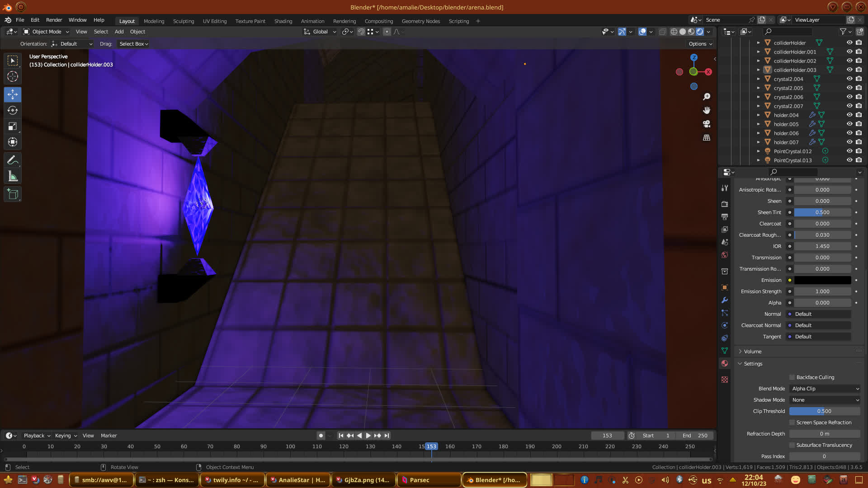Select the Measure tool
868x488 pixels.
click(x=13, y=177)
